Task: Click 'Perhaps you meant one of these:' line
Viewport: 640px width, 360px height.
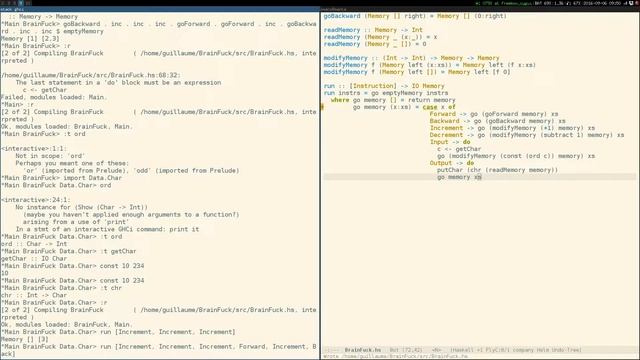Action: [72, 163]
